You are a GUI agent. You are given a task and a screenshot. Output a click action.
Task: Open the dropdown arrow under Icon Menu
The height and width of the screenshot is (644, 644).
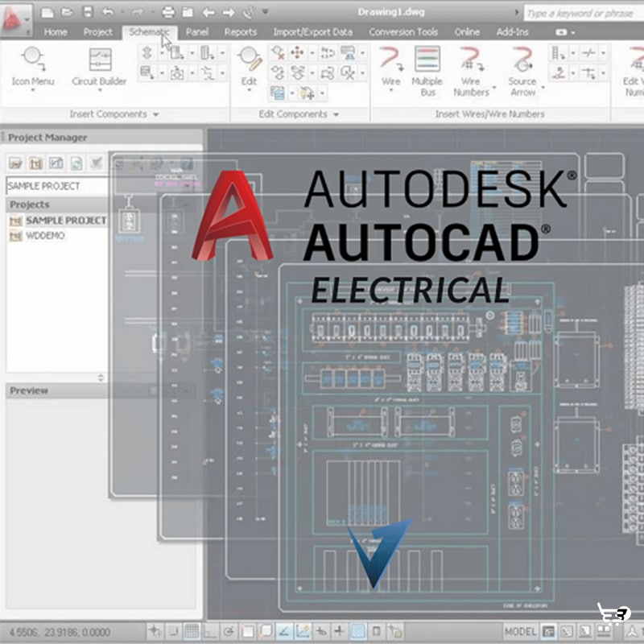pyautogui.click(x=33, y=90)
